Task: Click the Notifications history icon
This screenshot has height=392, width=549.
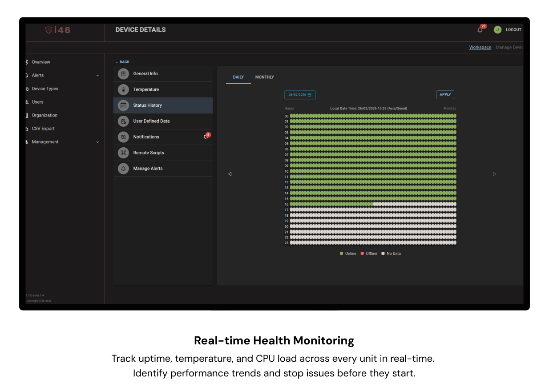Action: tap(123, 137)
